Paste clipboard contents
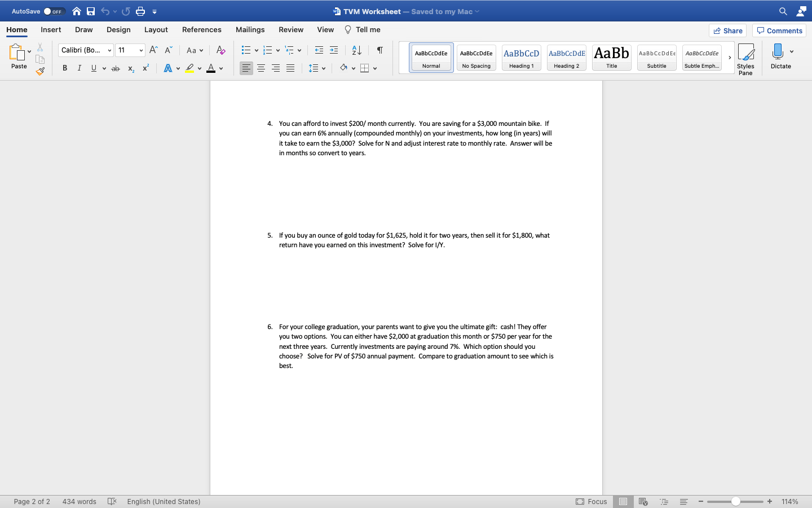The image size is (812, 508). [x=19, y=56]
